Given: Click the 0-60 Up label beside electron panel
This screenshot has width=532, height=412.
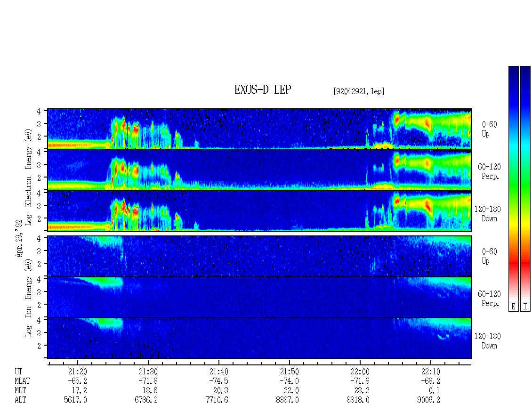Looking at the screenshot, I should point(489,129).
